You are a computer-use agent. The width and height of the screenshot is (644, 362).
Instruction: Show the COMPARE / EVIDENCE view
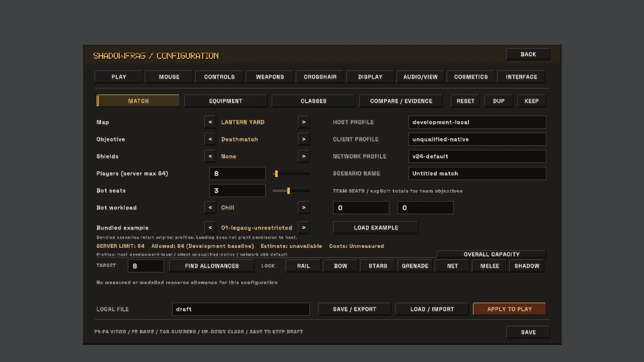(401, 101)
